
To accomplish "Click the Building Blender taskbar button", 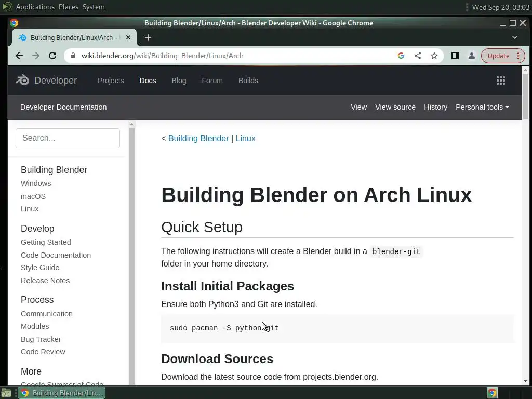I will (x=61, y=393).
